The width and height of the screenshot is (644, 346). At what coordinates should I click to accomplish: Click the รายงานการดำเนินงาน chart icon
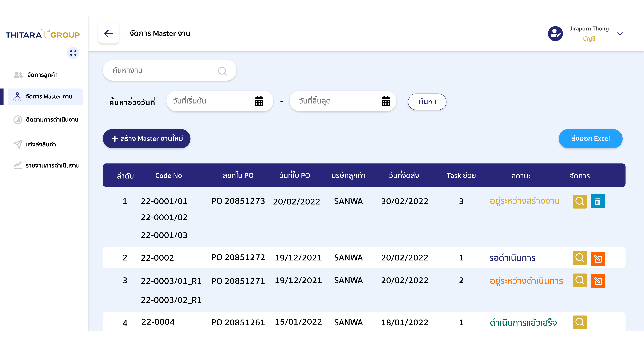point(18,165)
